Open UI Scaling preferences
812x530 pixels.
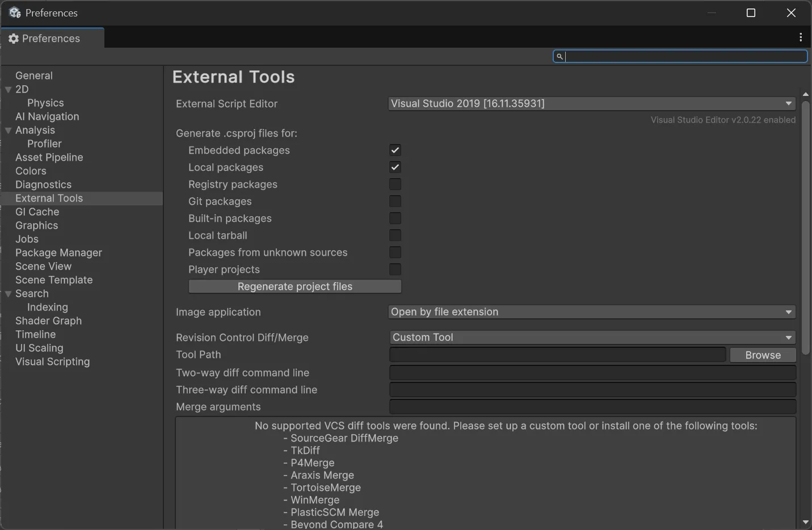(x=39, y=348)
